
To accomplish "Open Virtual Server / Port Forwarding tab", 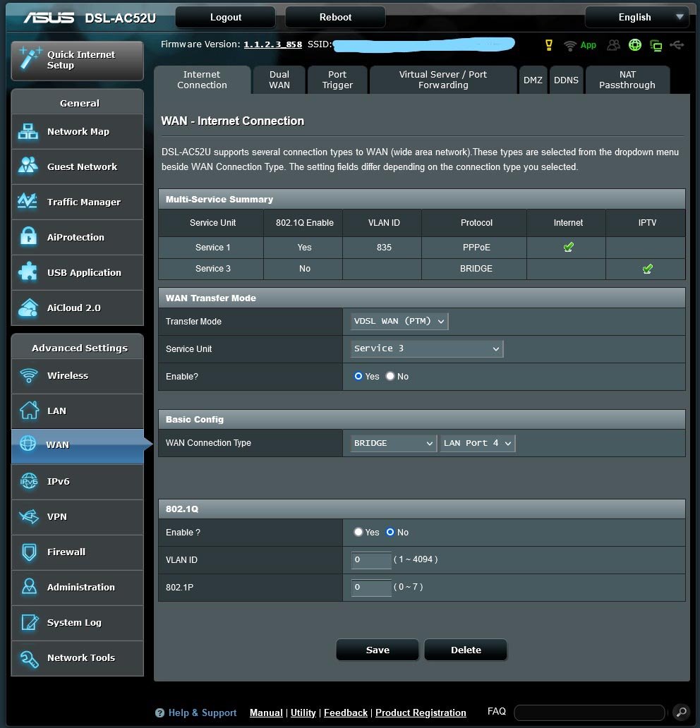I will click(x=443, y=80).
